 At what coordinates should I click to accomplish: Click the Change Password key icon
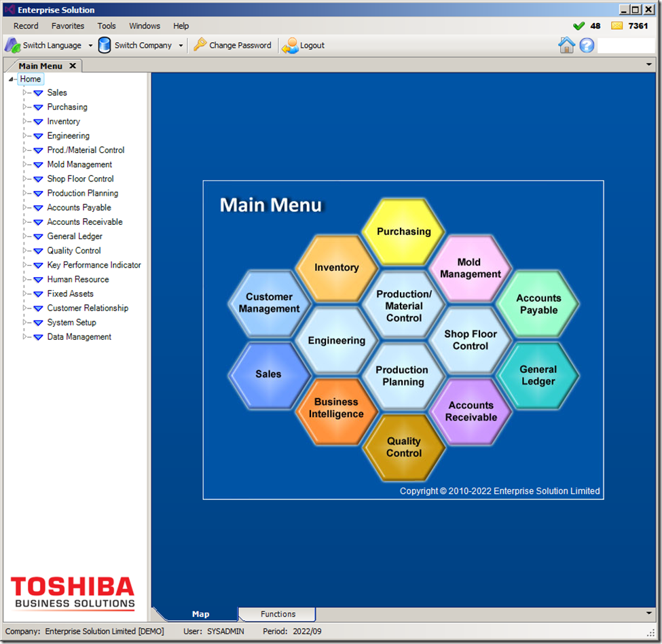click(200, 46)
